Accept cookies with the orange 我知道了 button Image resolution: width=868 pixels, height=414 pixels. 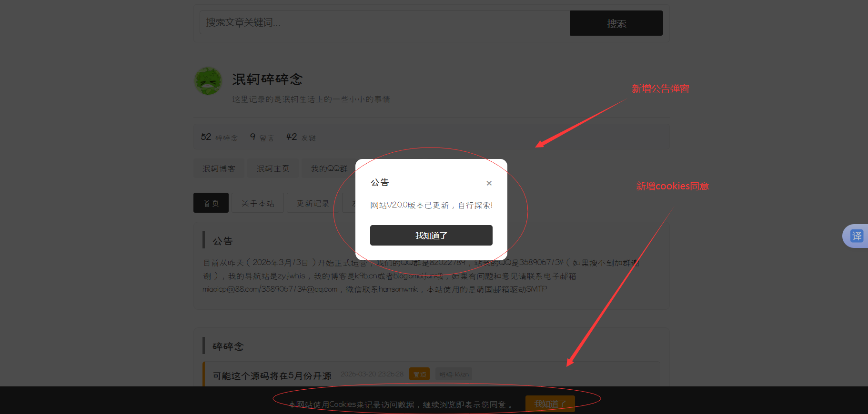(550, 404)
